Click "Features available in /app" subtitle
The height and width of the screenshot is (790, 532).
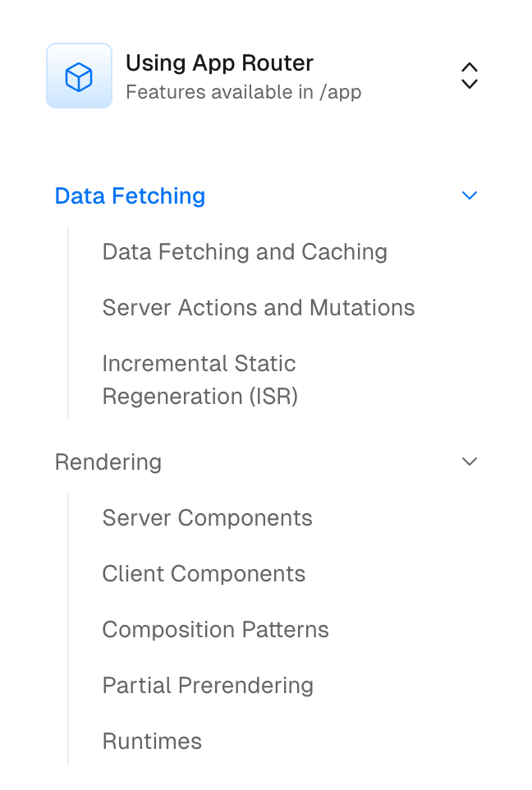click(243, 92)
